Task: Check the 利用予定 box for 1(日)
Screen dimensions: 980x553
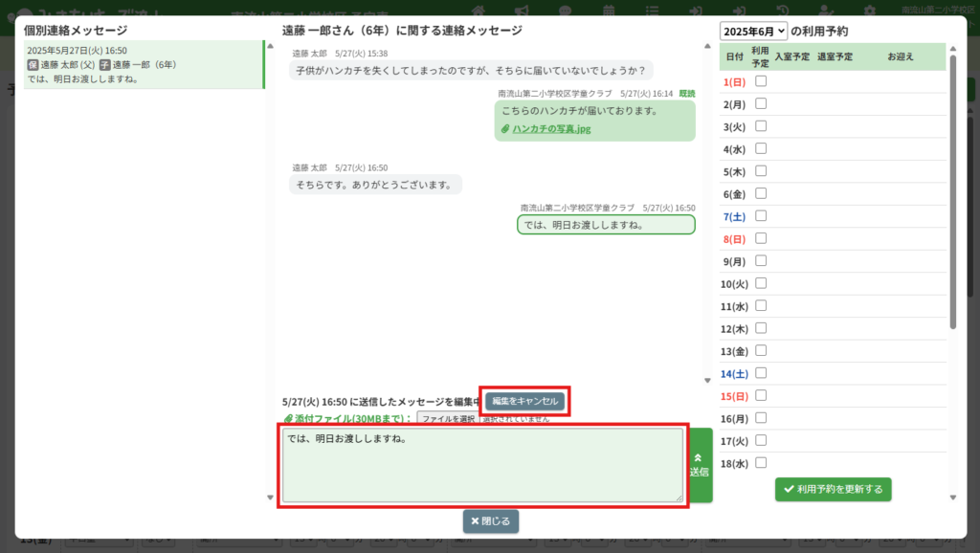Action: tap(761, 81)
